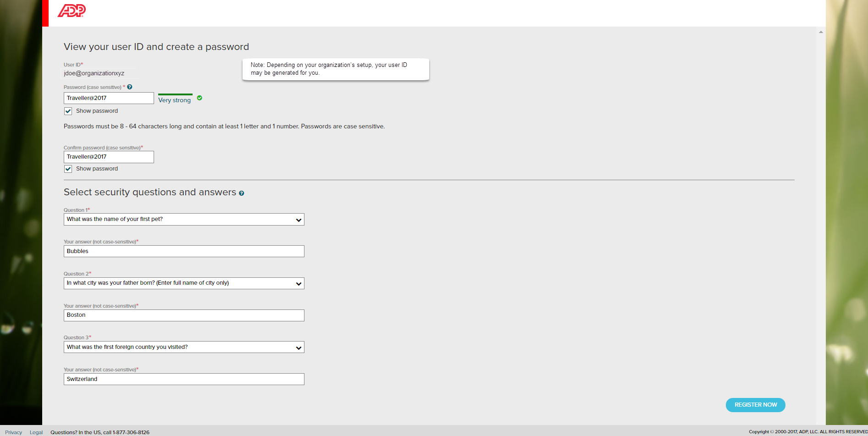The height and width of the screenshot is (436, 868).
Task: Click the security questions help icon
Action: (x=241, y=193)
